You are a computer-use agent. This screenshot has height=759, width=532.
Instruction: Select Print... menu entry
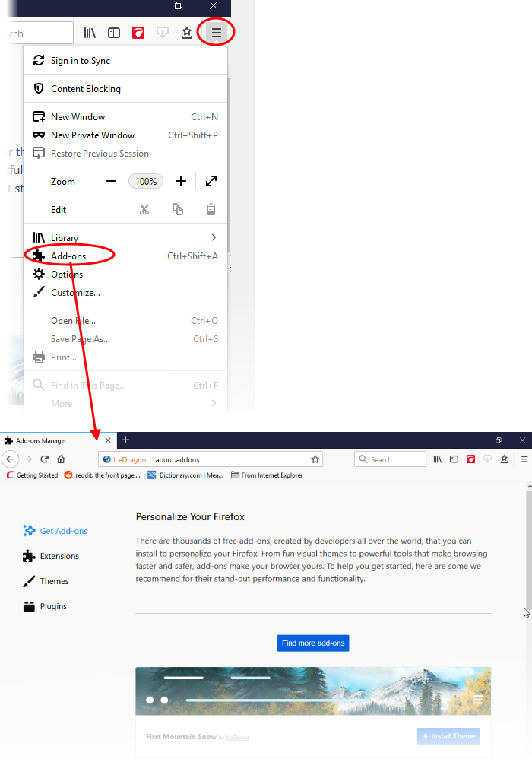point(125,357)
